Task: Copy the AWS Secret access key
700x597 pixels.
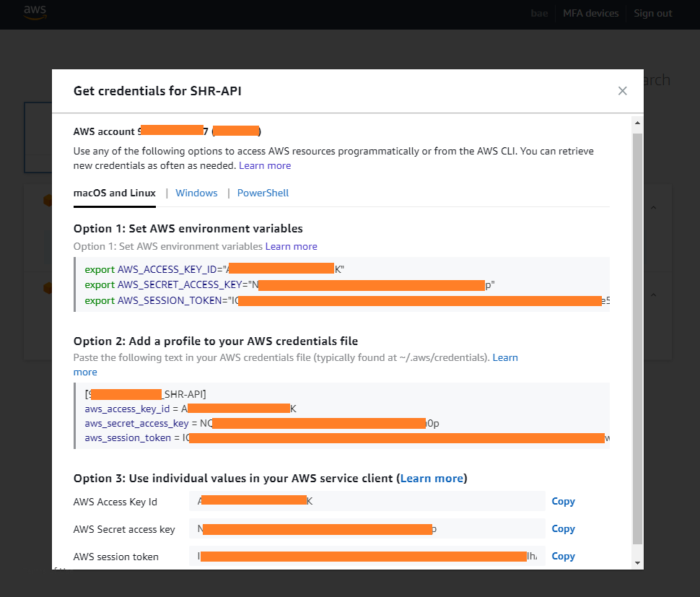Action: (563, 528)
